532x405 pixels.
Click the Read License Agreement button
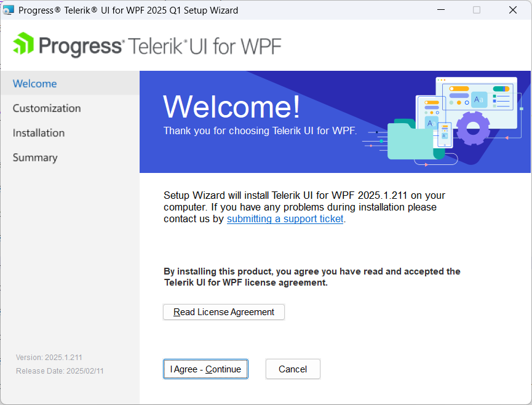tap(223, 312)
